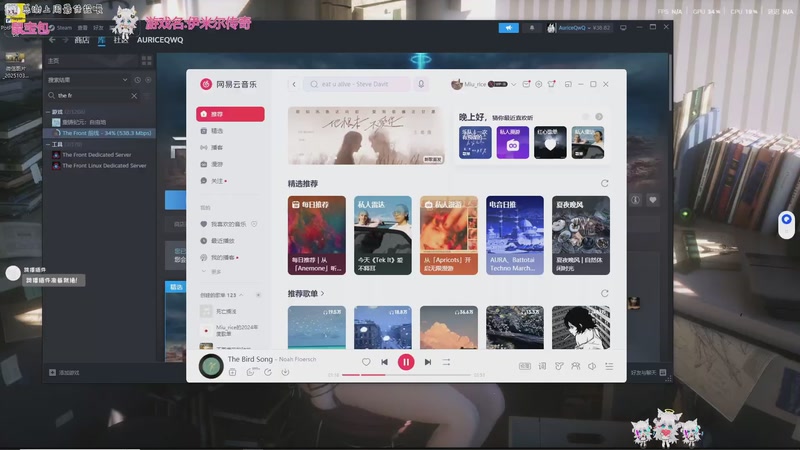
Task: Toggle heartbeat mode beside 我喜欢的音乐
Action: tap(254, 224)
